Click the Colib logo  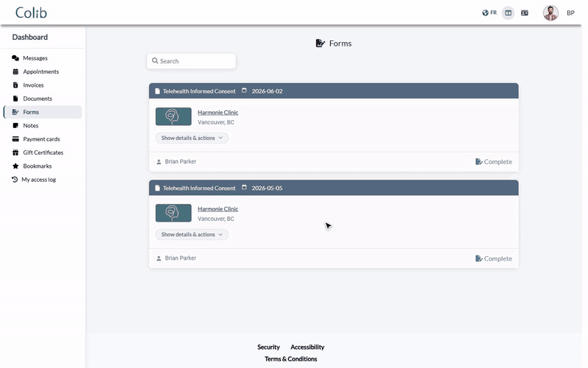point(31,13)
